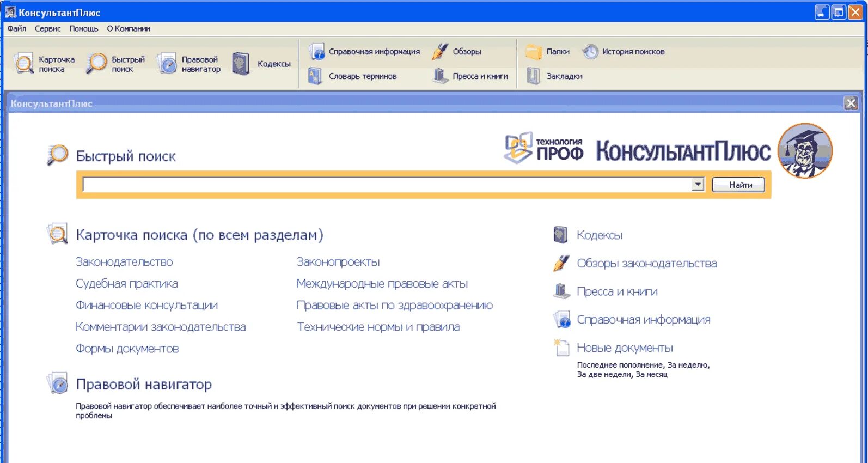Click Технология ПРОФ logo
Image resolution: width=868 pixels, height=463 pixels.
pyautogui.click(x=543, y=148)
